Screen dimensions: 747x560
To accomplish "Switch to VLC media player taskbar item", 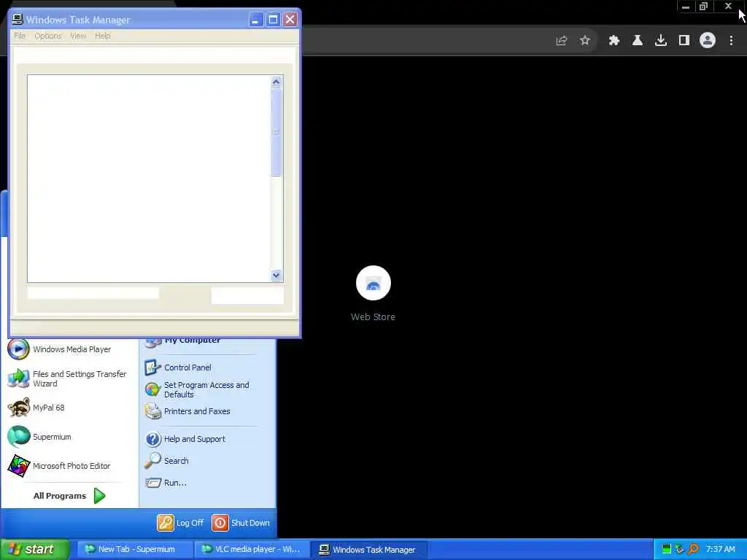I will [252, 550].
